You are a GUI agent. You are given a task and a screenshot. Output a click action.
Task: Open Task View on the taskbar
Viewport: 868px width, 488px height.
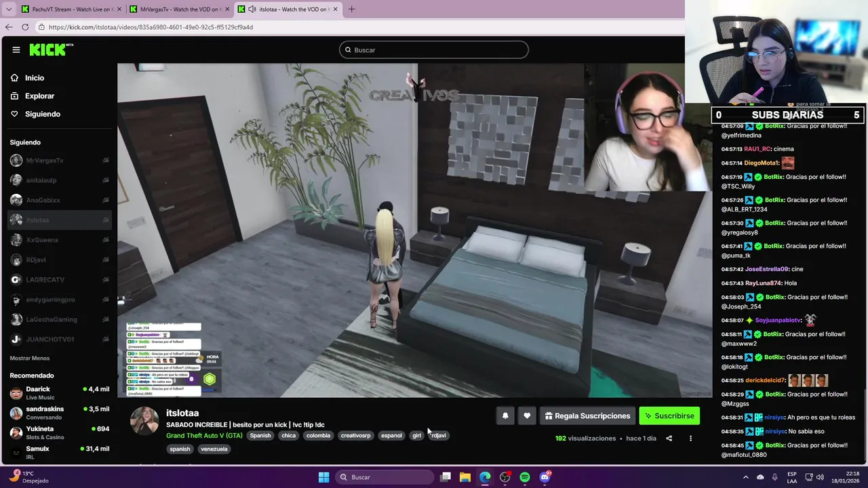click(446, 477)
